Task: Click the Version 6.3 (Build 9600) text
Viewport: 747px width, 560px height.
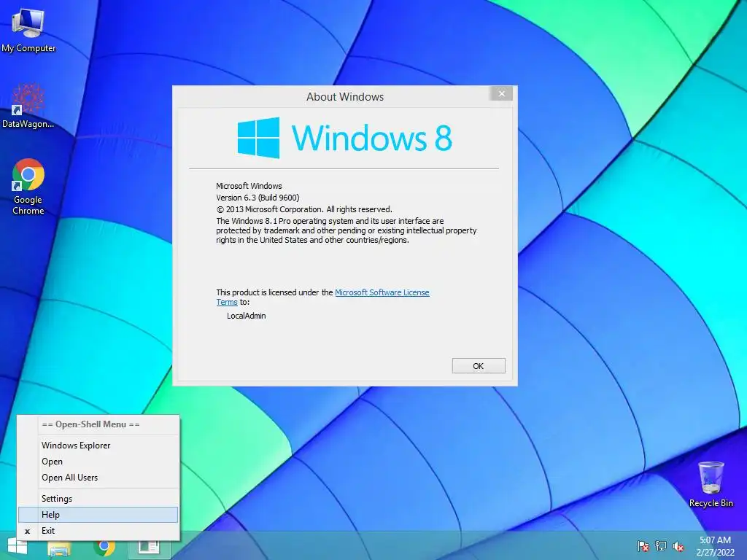Action: coord(258,198)
